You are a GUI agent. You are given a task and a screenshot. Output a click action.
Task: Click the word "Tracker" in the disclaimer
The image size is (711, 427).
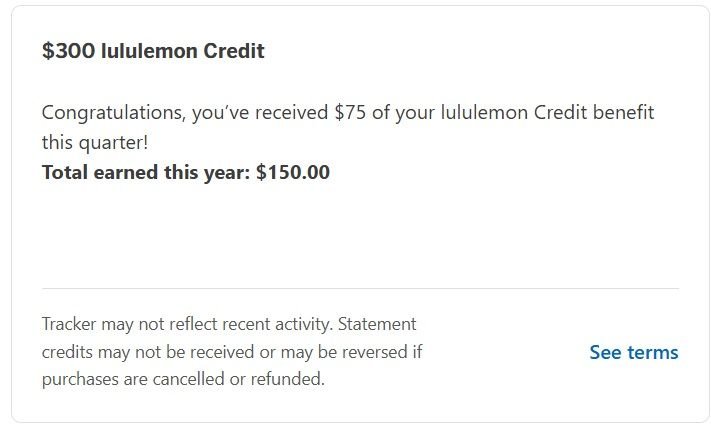[x=69, y=325]
